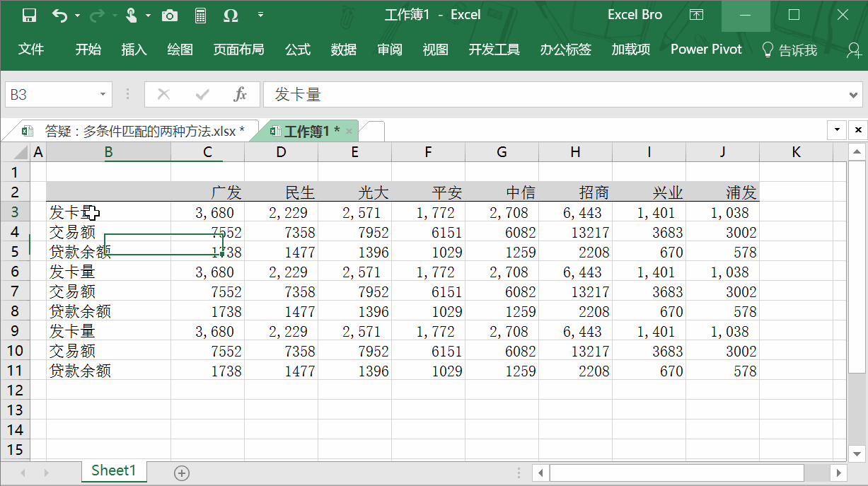Click previous sheet navigation arrow
This screenshot has height=486, width=868.
click(x=23, y=473)
